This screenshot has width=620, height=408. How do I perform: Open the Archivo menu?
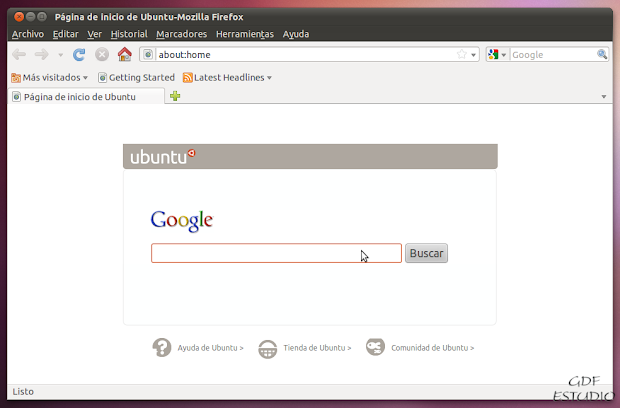pos(28,34)
